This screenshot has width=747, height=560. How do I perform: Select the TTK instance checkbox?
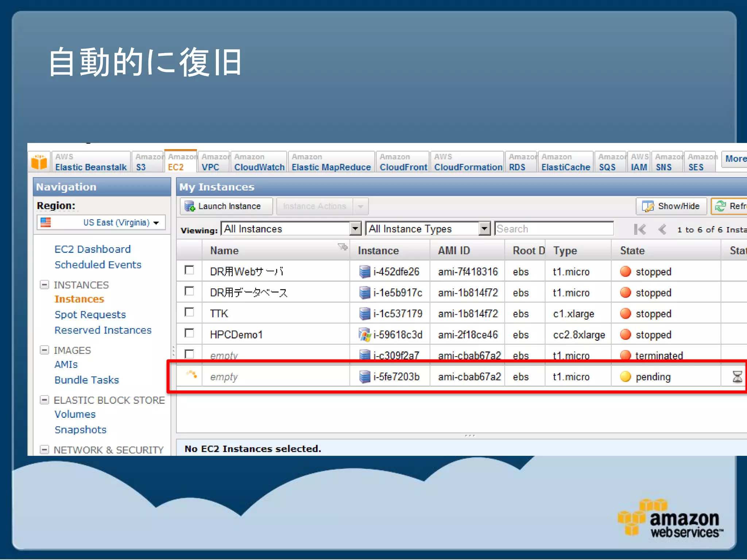click(x=189, y=312)
